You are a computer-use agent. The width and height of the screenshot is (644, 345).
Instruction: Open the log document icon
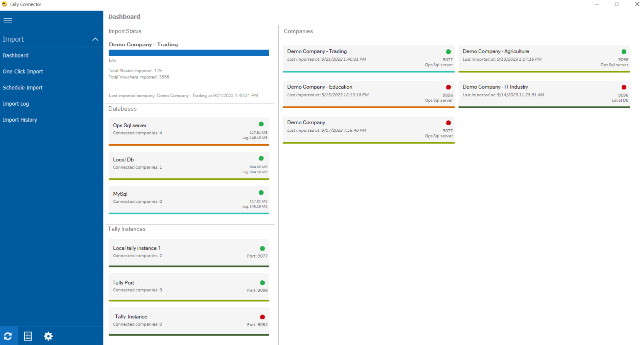[x=28, y=336]
